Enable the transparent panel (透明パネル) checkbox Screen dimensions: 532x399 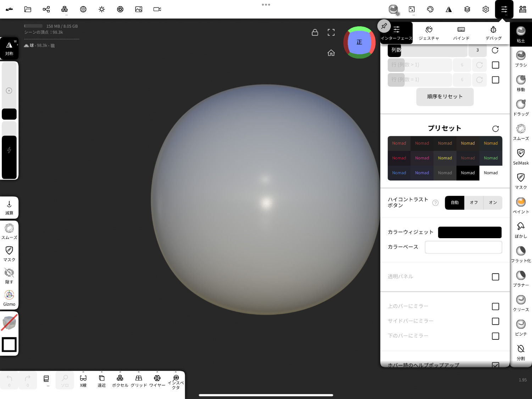click(495, 277)
